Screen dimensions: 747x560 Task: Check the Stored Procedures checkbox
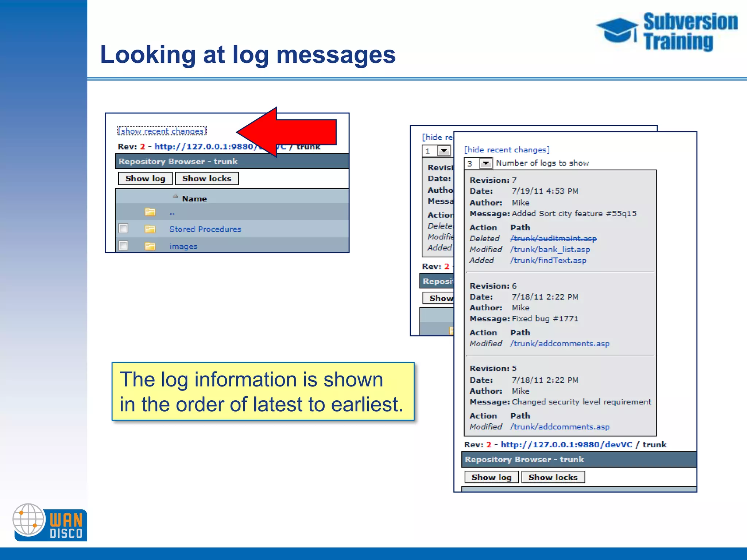coord(123,229)
